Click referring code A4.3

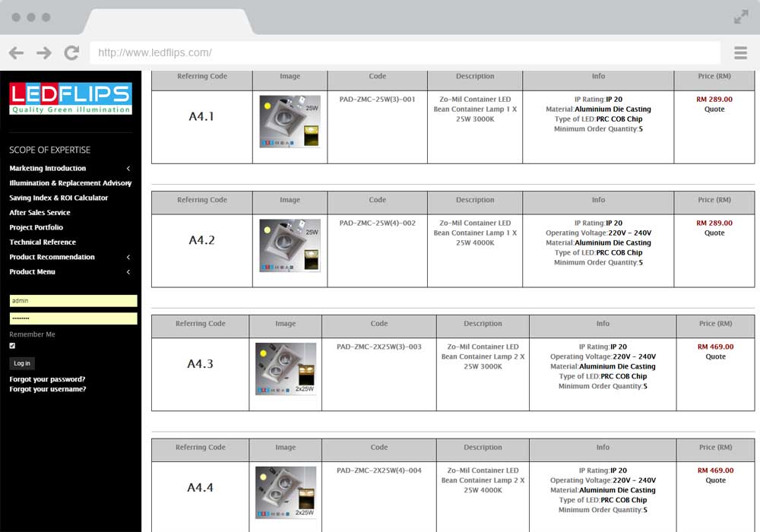coord(200,364)
